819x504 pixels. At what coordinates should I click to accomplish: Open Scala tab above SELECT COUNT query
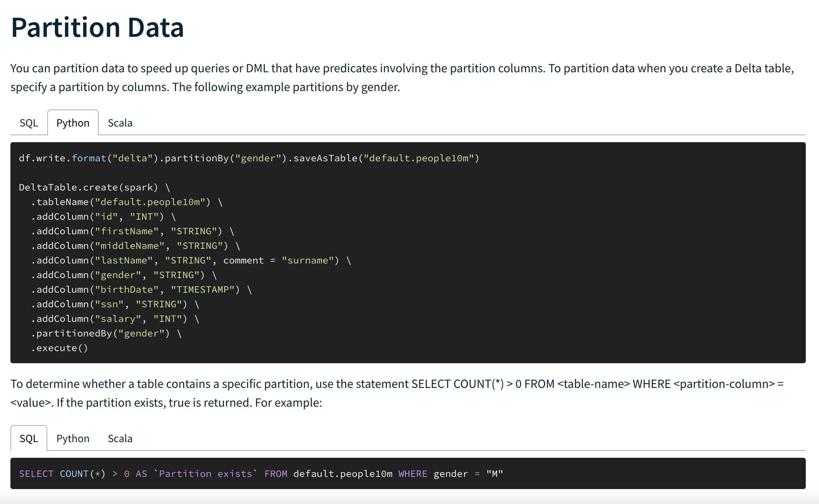coord(120,439)
